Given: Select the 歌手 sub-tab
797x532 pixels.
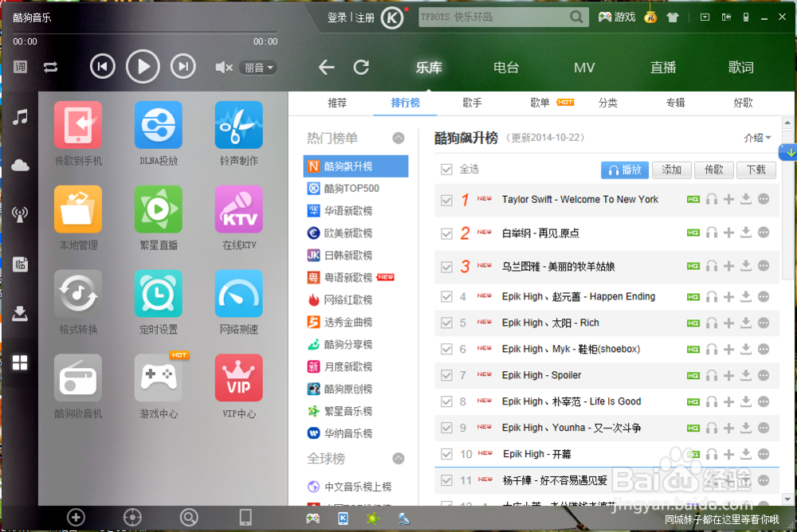Looking at the screenshot, I should point(472,103).
